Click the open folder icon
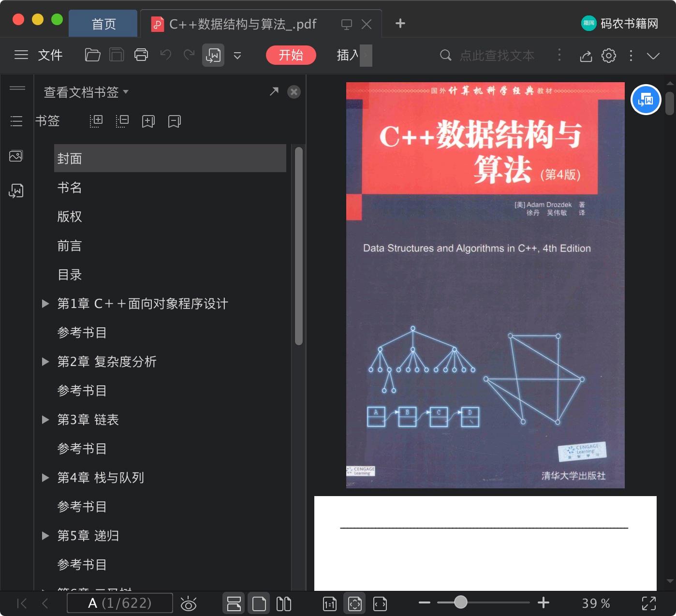Viewport: 676px width, 616px height. [x=92, y=55]
